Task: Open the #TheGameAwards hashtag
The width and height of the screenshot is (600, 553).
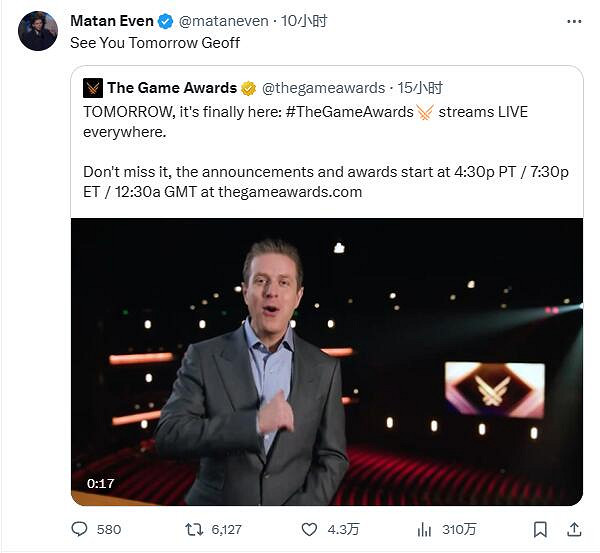Action: 349,112
